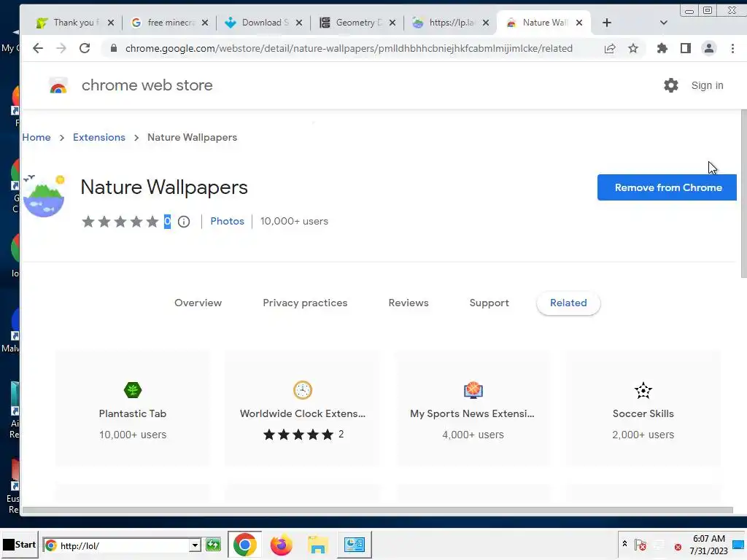
Task: Open Chrome from the taskbar
Action: pyautogui.click(x=245, y=545)
